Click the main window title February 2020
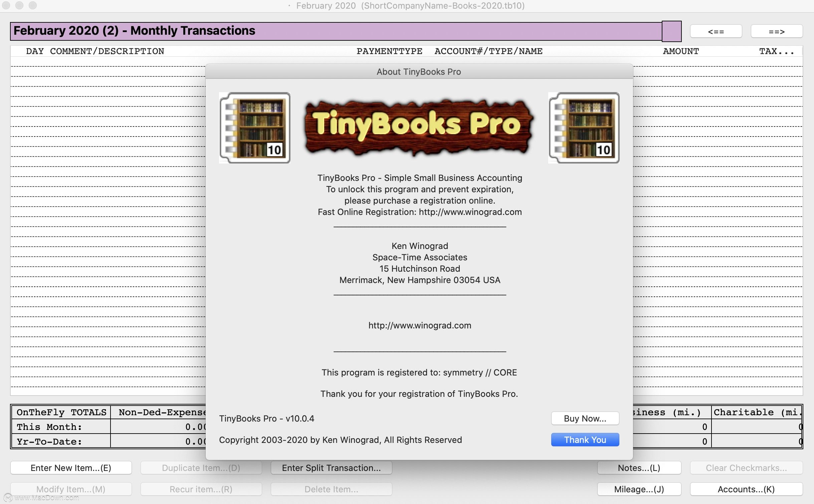Viewport: 814px width, 504px height. click(410, 6)
